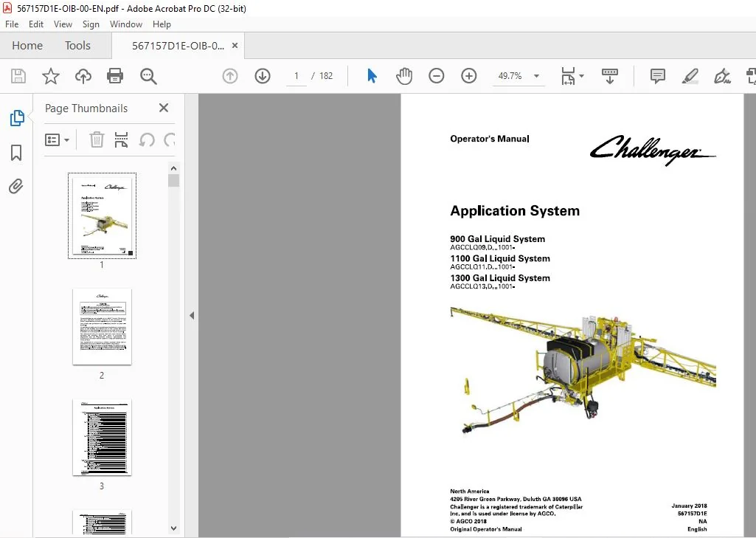Open the Attachments paperclip icon
The image size is (756, 538).
point(16,186)
